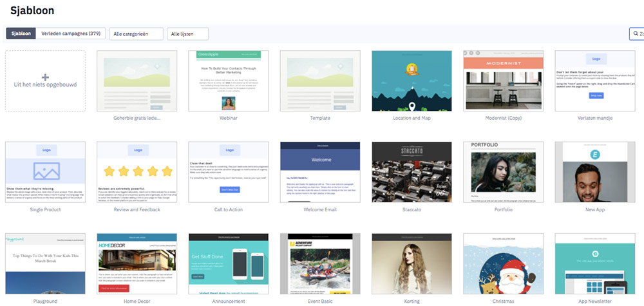Open the Review and Feedback star template

[x=137, y=172]
